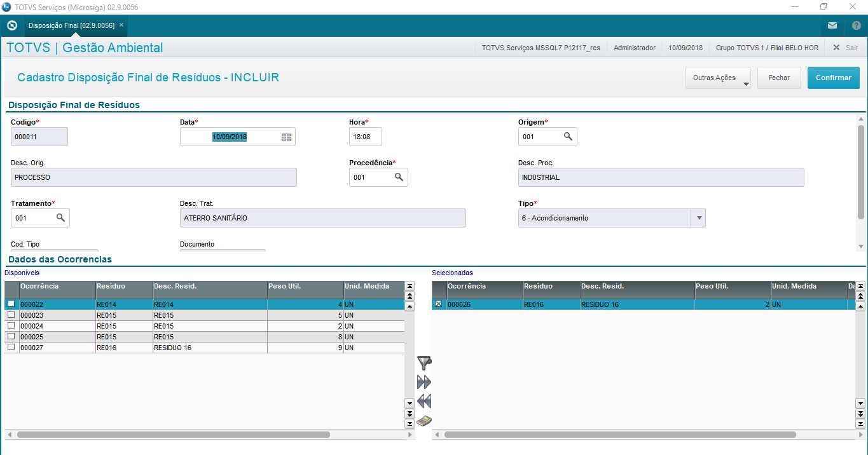Check occurrence 000023 checkbox
The width and height of the screenshot is (868, 455).
(x=11, y=315)
